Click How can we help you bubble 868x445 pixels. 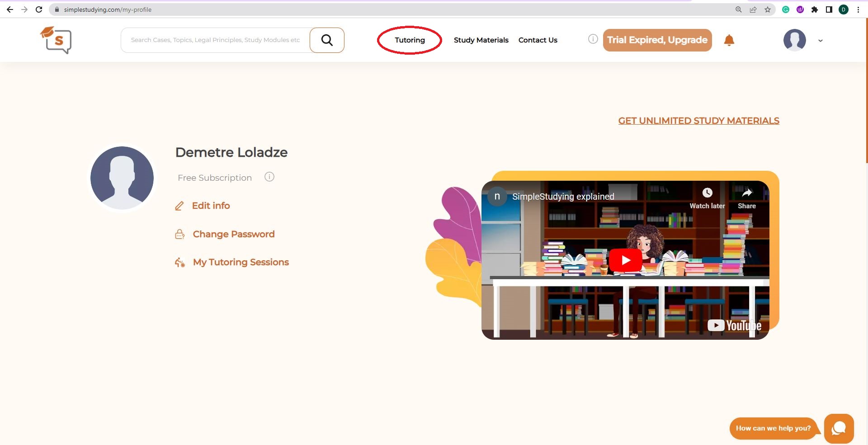(x=773, y=428)
